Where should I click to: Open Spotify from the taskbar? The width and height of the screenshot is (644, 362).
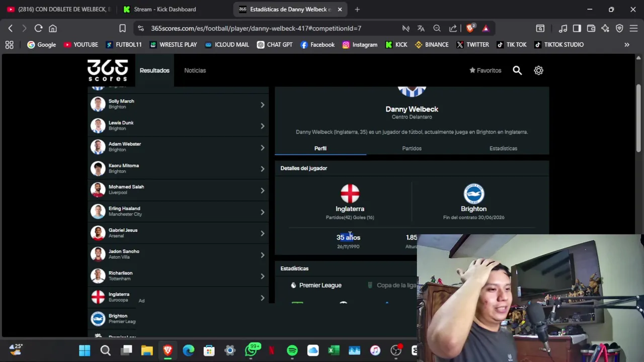coord(292,350)
